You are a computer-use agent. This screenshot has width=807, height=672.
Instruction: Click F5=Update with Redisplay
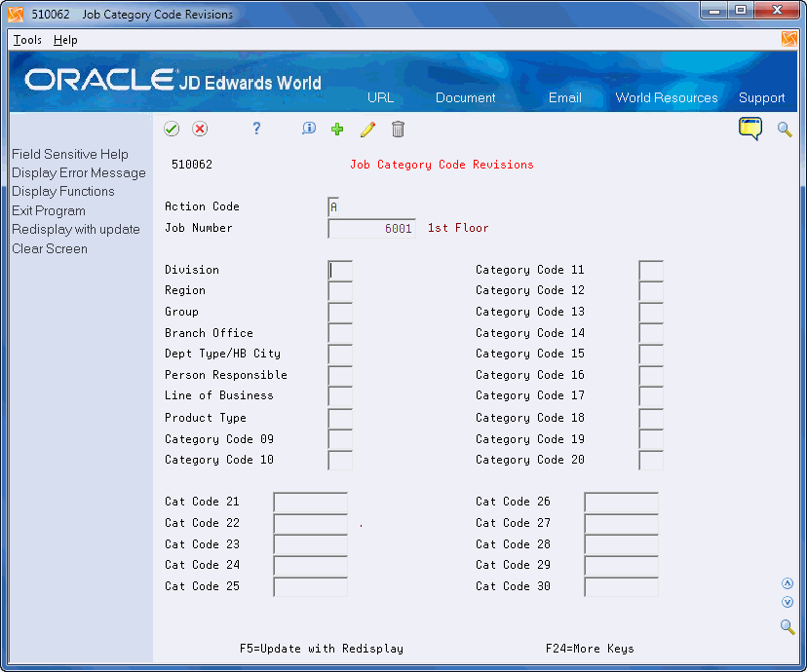click(322, 649)
